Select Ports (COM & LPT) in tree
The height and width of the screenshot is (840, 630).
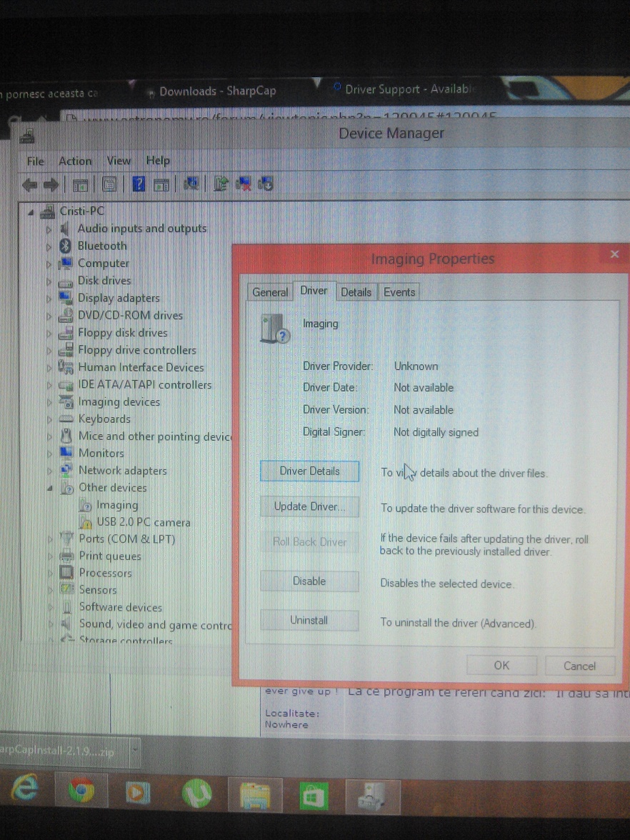click(x=127, y=539)
